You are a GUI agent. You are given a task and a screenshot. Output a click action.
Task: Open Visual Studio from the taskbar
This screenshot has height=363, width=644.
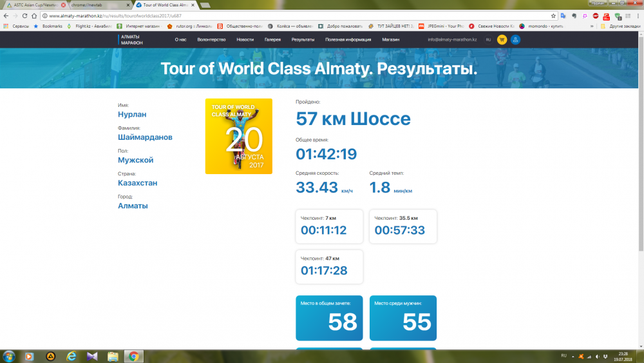(x=92, y=356)
